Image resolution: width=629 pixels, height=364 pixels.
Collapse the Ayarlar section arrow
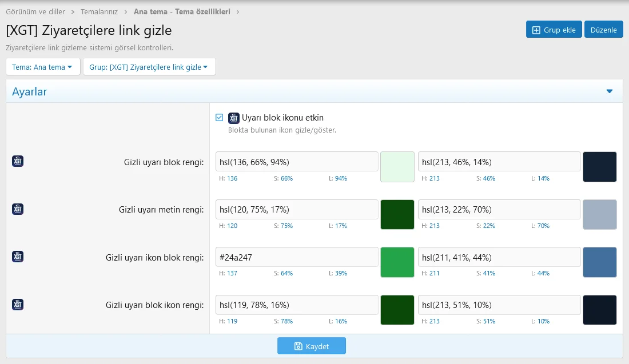[x=609, y=91]
